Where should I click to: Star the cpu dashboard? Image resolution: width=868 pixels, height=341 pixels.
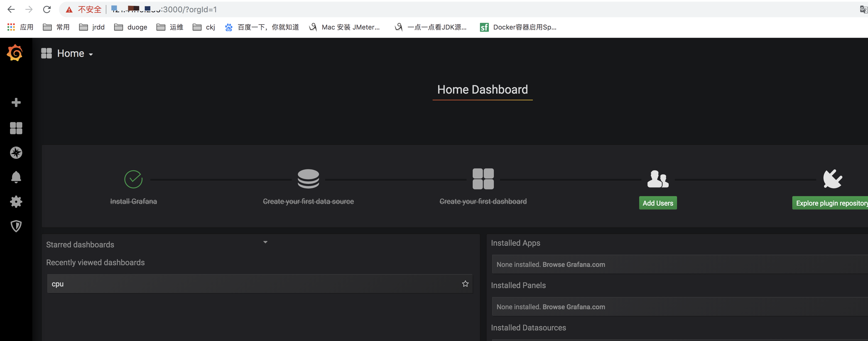[x=465, y=284]
